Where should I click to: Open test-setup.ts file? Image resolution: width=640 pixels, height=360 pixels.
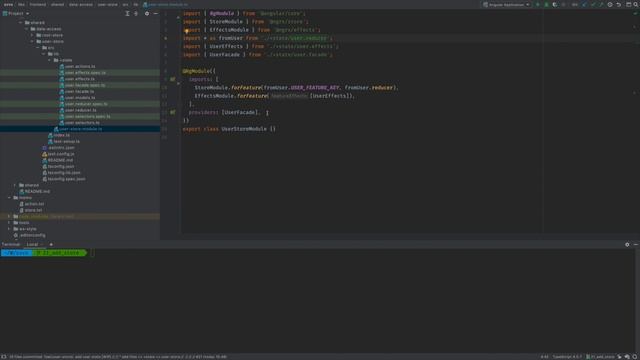pyautogui.click(x=64, y=141)
